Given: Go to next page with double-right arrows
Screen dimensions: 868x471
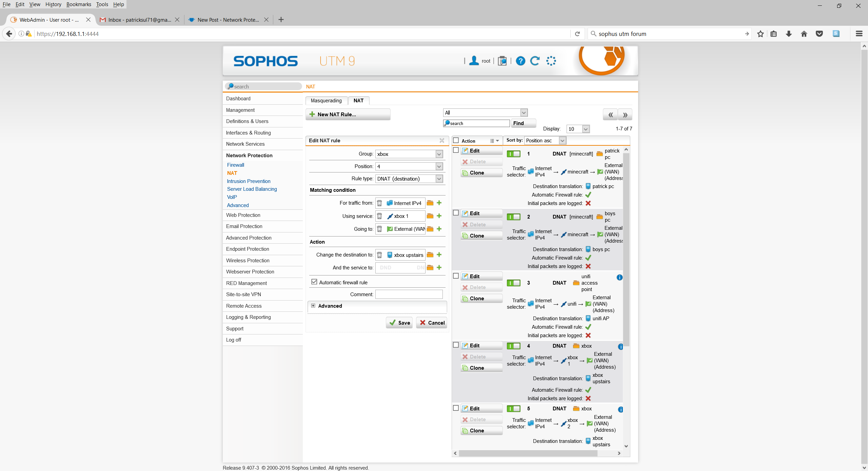Looking at the screenshot, I should (625, 115).
